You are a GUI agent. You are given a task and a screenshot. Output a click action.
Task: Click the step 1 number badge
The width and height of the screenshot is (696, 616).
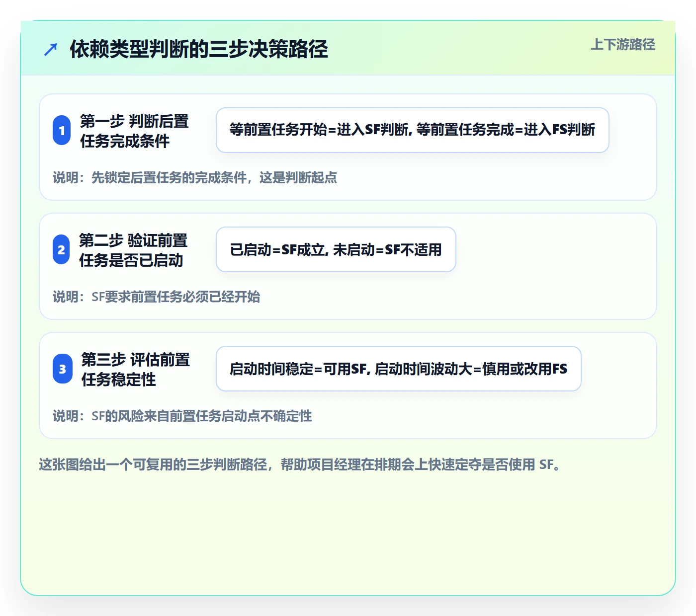click(62, 130)
